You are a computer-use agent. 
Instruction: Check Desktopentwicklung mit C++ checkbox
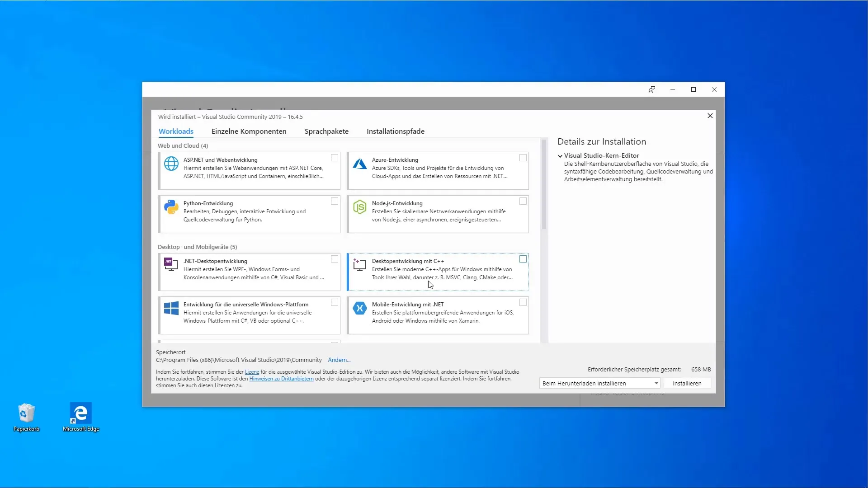[x=523, y=259]
